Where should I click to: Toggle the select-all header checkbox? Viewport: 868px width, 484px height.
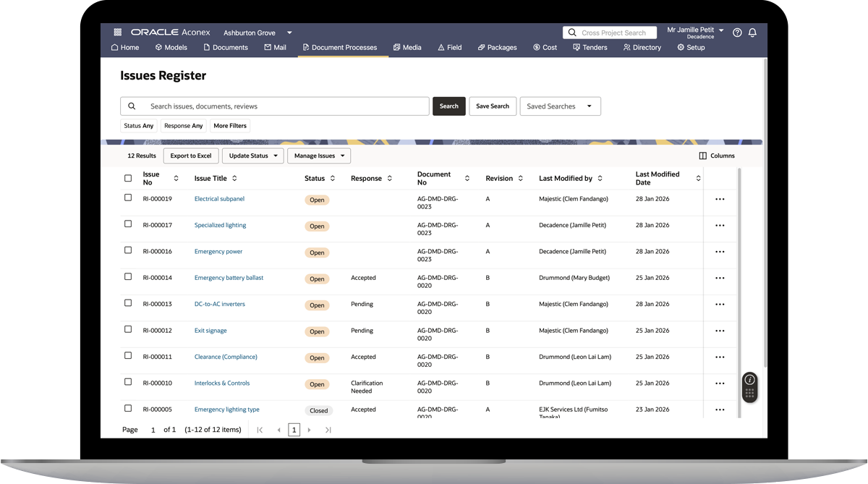point(128,178)
